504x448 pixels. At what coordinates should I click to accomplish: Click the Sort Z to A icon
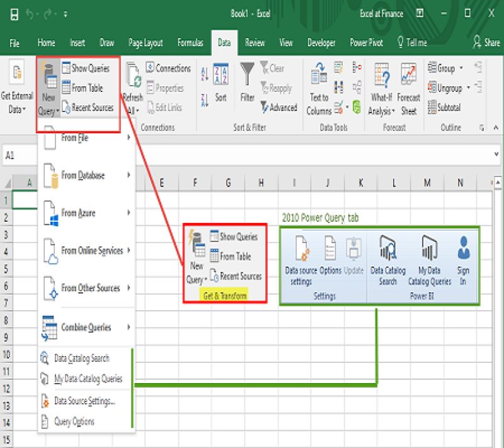(x=205, y=100)
